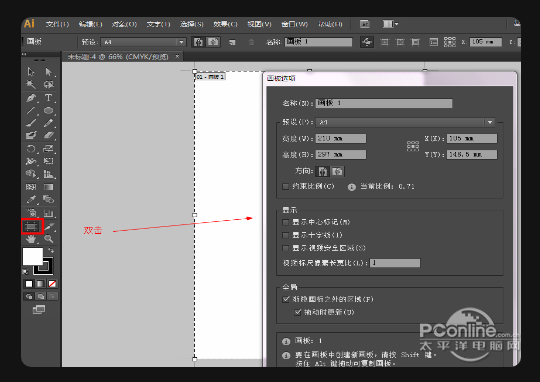This screenshot has width=540, height=382.
Task: Select the Direct Selection tool
Action: point(48,72)
